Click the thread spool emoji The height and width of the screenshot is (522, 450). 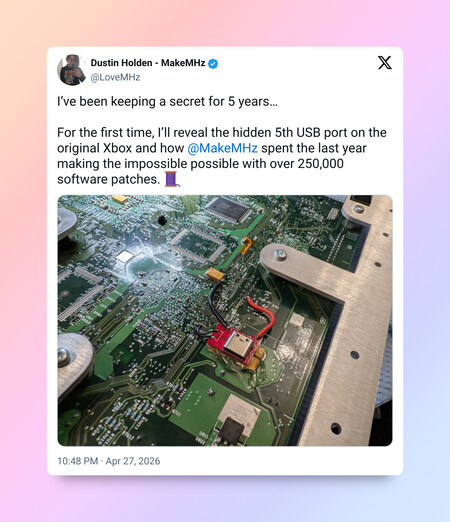click(172, 179)
